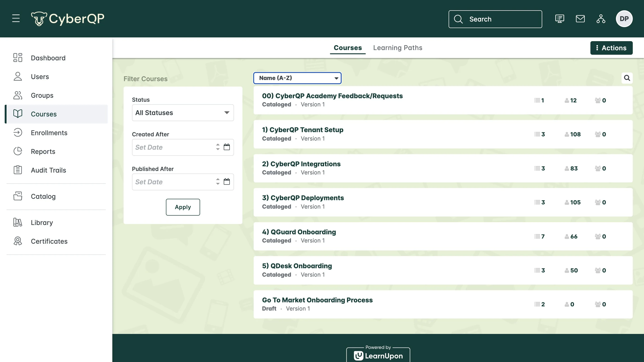The width and height of the screenshot is (644, 362).
Task: Expand the All Statuses dropdown
Action: (183, 113)
